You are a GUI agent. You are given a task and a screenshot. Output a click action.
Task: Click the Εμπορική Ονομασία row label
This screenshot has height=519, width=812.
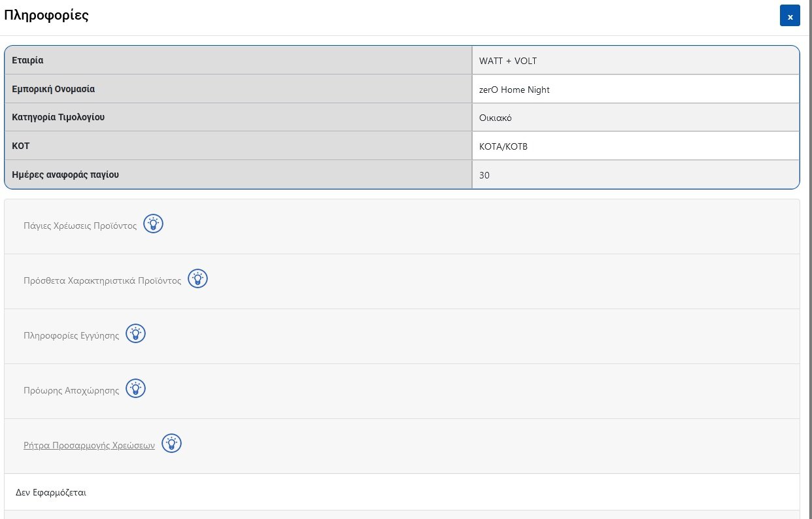[x=54, y=88]
